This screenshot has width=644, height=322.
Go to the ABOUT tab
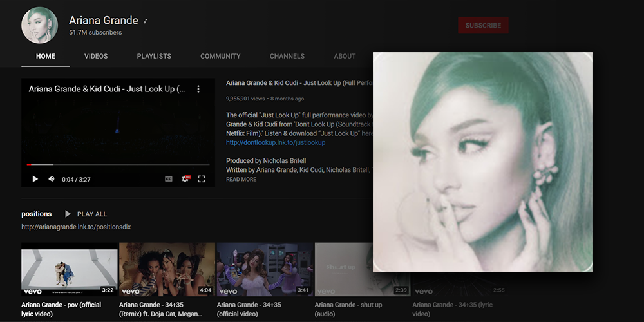click(x=345, y=56)
